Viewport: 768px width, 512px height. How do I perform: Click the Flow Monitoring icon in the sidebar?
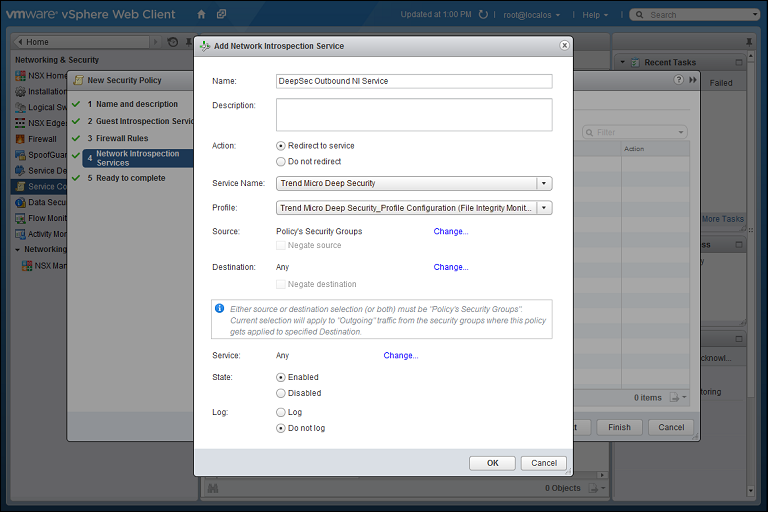coord(20,218)
